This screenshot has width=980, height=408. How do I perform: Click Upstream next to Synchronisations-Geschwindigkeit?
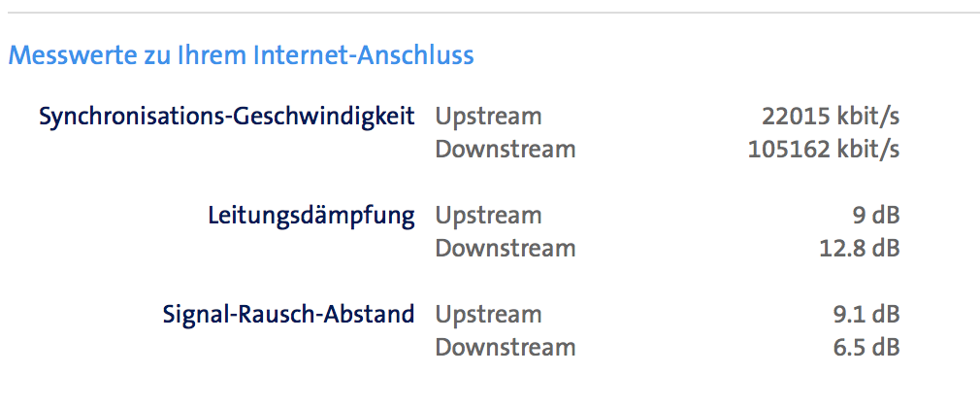pos(488,117)
